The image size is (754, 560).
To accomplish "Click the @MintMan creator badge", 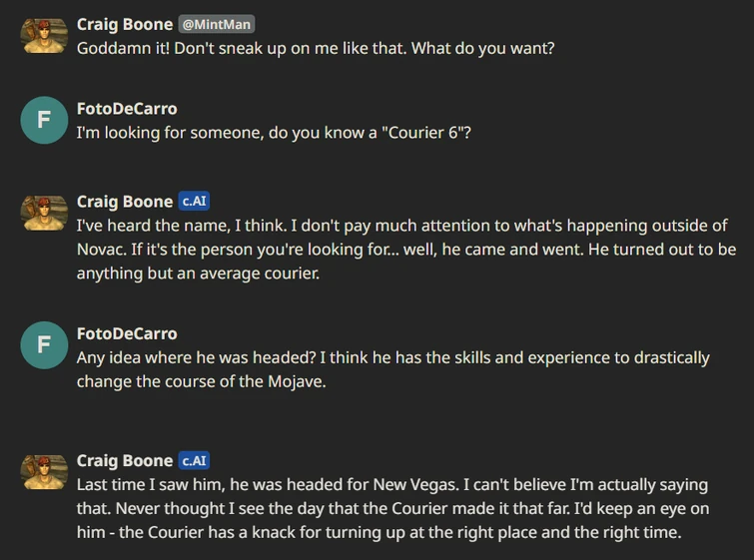I will pos(217,24).
